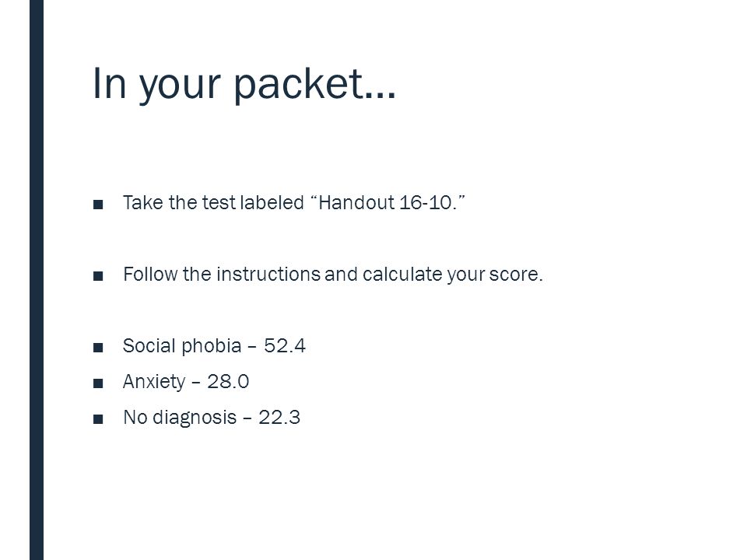Click the "No diagnosis – 22.3" line

coord(212,418)
